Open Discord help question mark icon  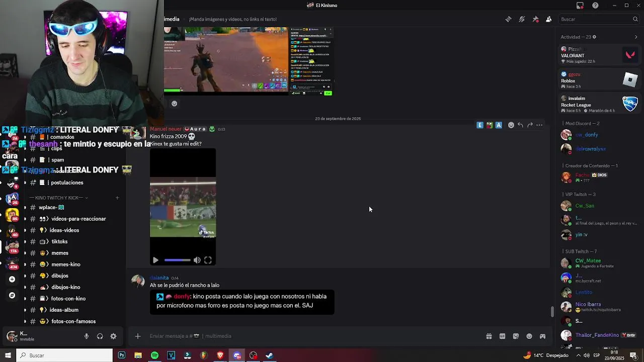coord(595,6)
